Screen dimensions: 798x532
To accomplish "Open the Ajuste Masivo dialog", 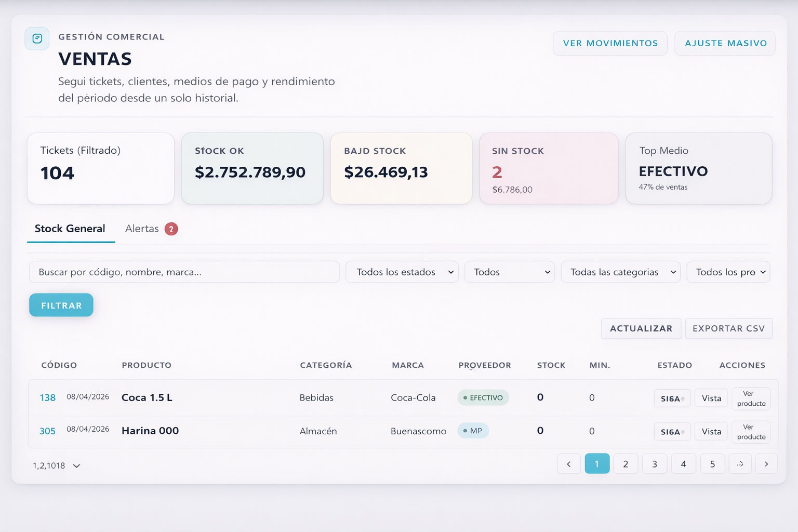I will click(725, 43).
